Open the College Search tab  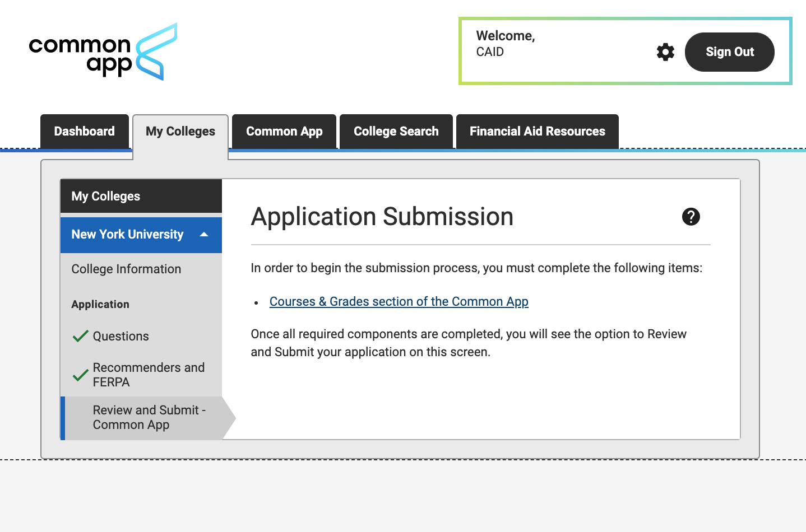click(396, 131)
